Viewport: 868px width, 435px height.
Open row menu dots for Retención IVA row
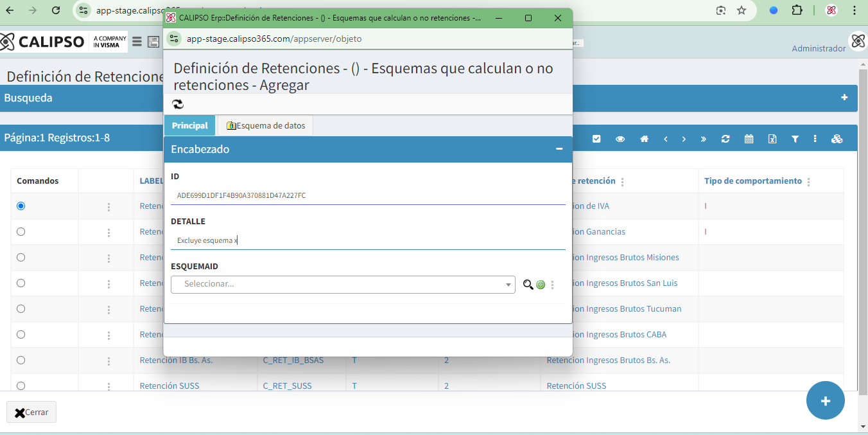point(108,207)
